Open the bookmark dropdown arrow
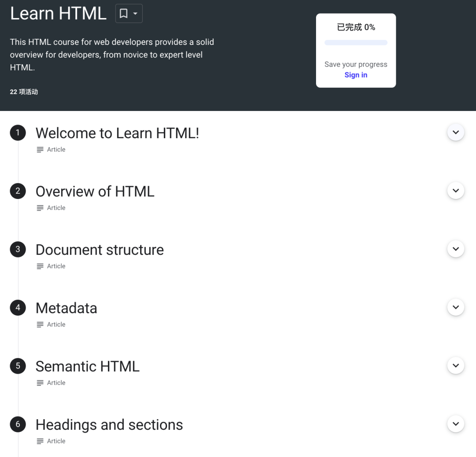This screenshot has height=457, width=476. 135,13
